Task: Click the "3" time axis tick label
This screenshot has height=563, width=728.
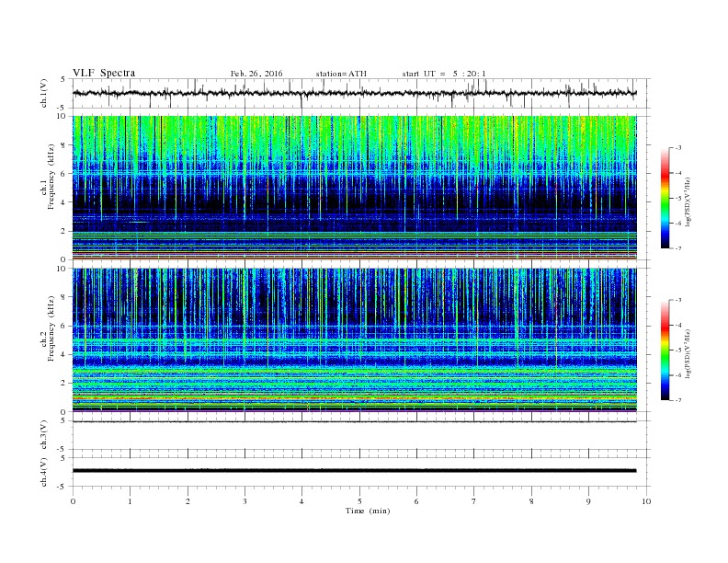Action: (x=245, y=501)
